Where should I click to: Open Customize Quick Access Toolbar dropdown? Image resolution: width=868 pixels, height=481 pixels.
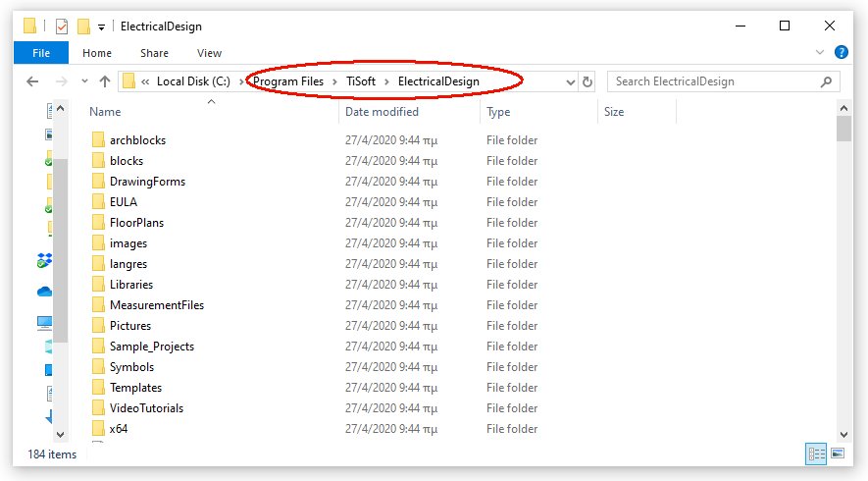(102, 27)
